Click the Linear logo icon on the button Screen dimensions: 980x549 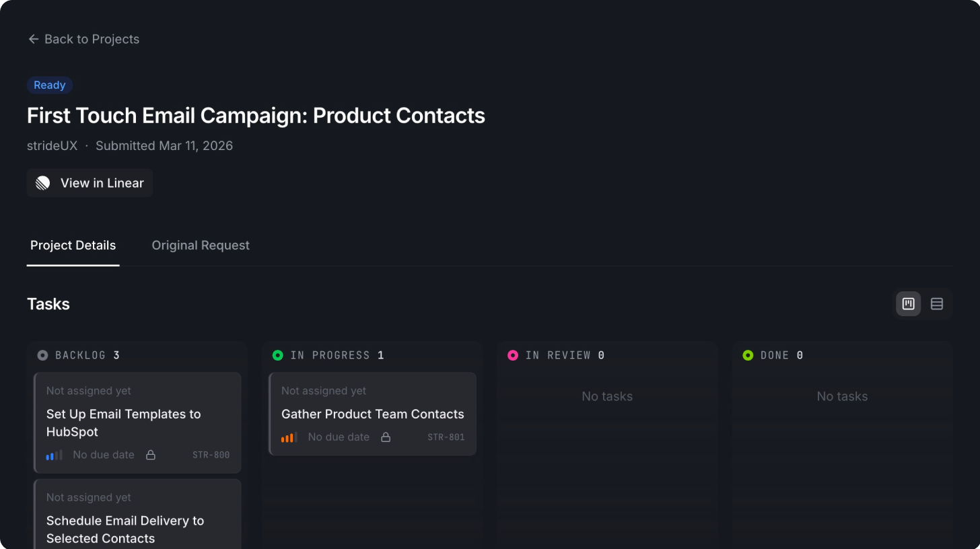click(41, 182)
